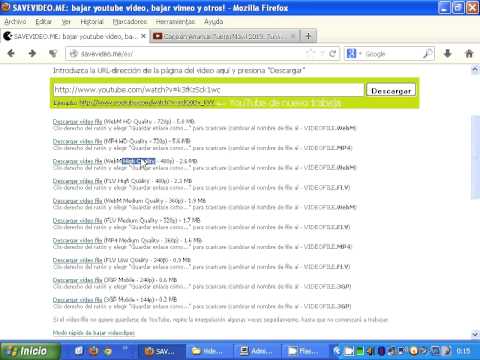
Task: Select the SAVEVIDEO.ME tab
Action: click(74, 36)
